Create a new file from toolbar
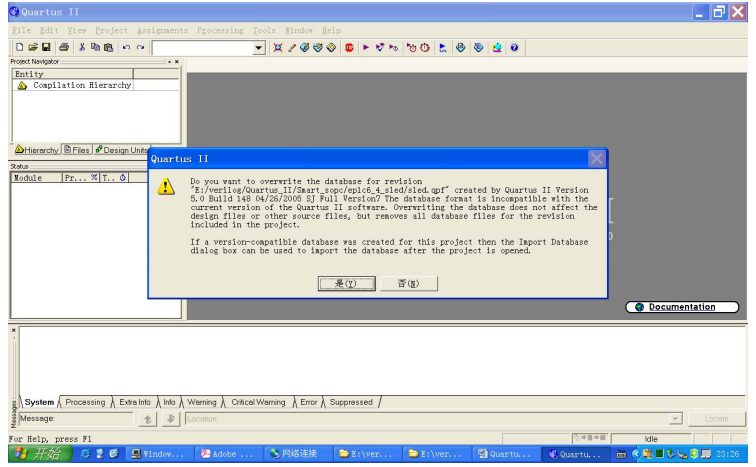This screenshot has height=467, width=756. click(x=19, y=47)
